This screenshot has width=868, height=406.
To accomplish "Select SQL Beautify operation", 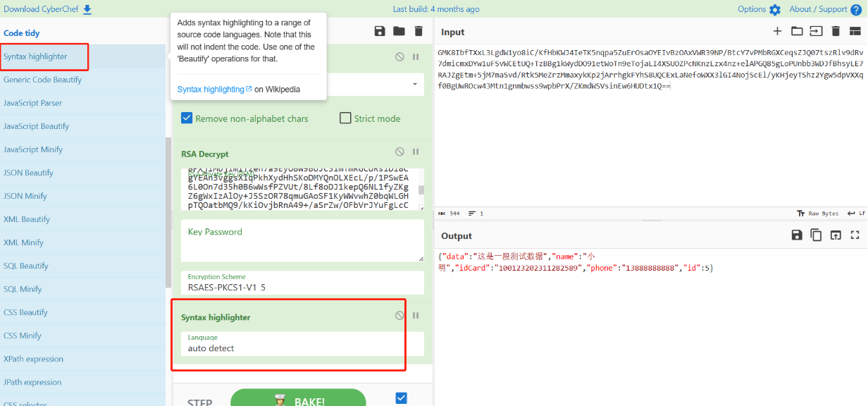I will [82, 266].
